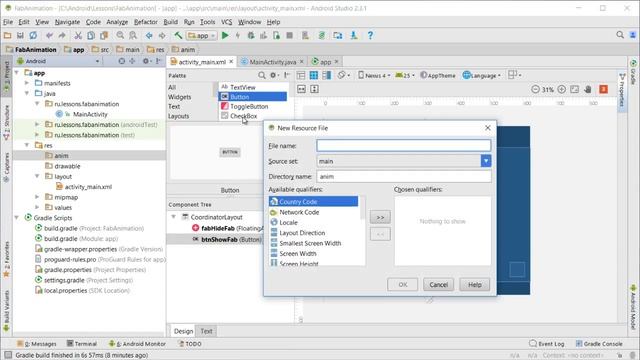The height and width of the screenshot is (360, 640).
Task: Close the New Resource File dialog
Action: coord(487,128)
